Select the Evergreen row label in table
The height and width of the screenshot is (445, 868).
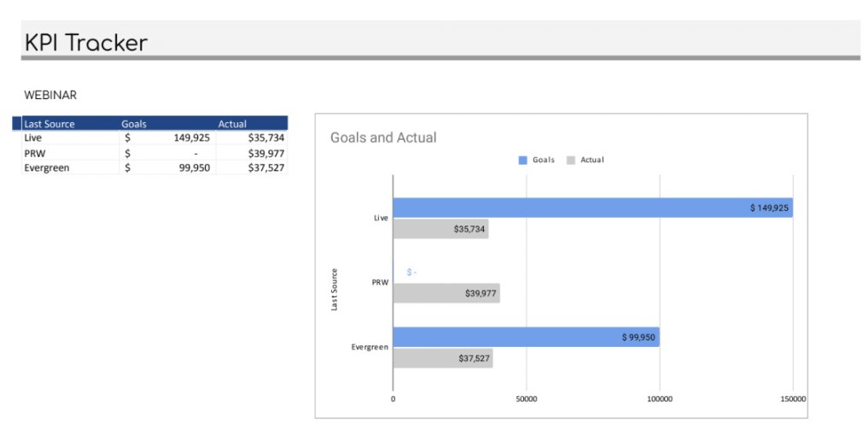click(47, 168)
